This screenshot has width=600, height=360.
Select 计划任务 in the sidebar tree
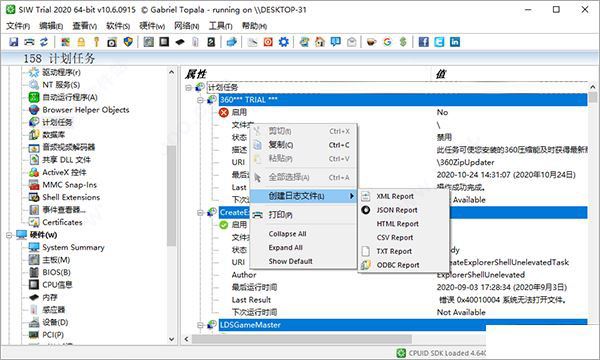click(57, 122)
